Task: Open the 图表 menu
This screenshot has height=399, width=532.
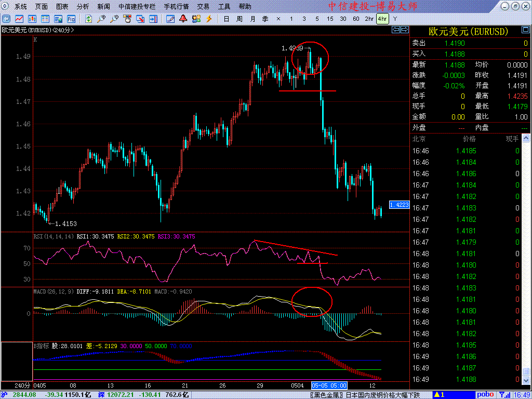Action: point(62,6)
